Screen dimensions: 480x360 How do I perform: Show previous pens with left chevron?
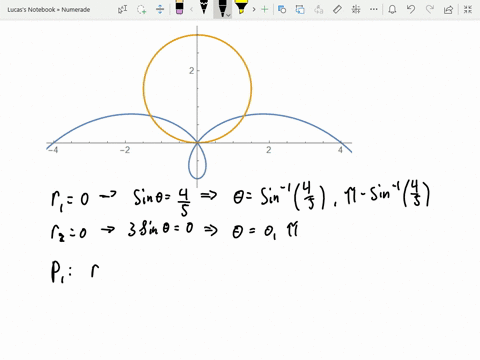[192, 9]
